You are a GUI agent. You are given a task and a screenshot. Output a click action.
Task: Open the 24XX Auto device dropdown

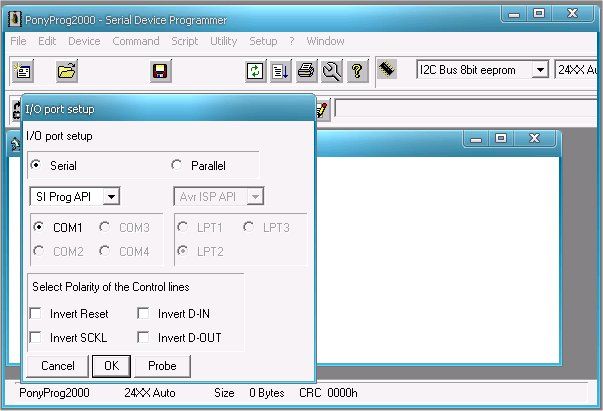click(x=576, y=70)
